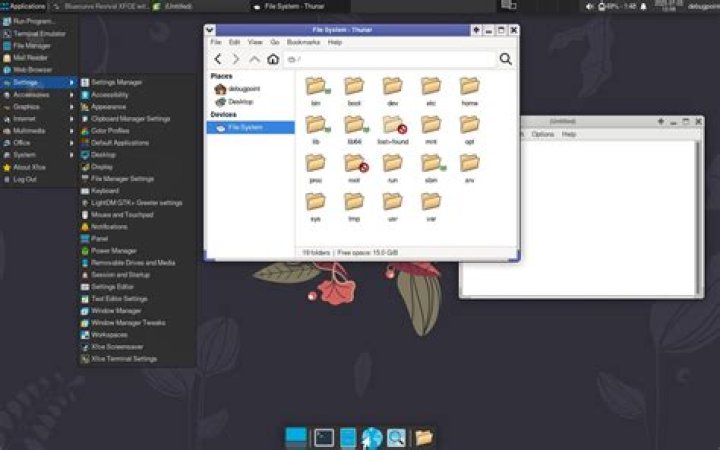Expand the Multimedia submenu

(x=30, y=131)
